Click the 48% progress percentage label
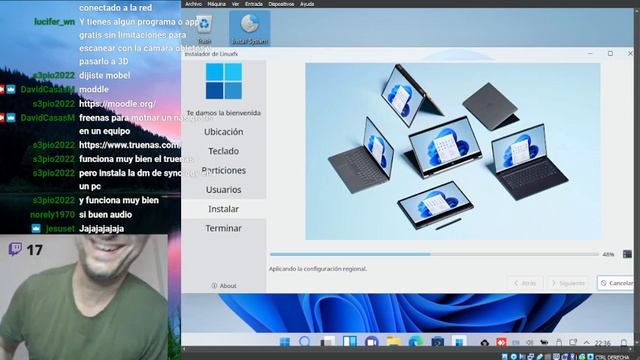 coord(608,254)
